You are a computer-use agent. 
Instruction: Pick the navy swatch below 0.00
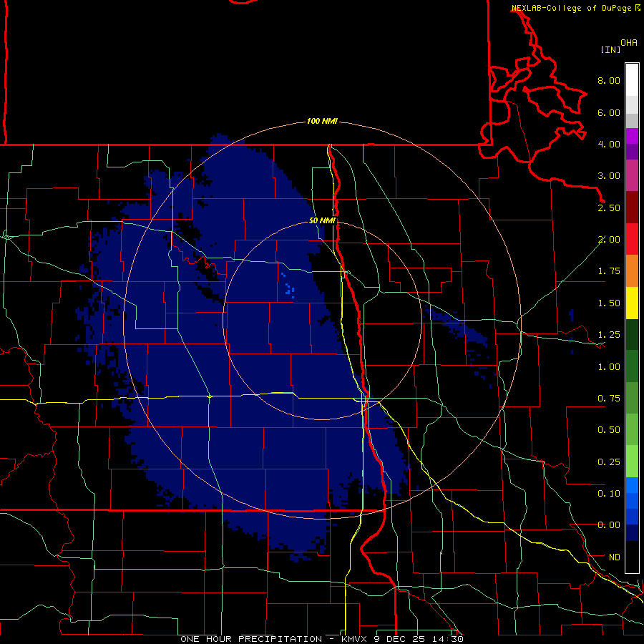coord(632,532)
